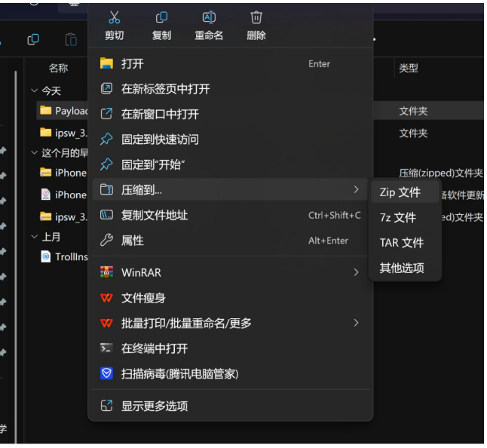Select the TrollIns file row
Screen dimensions: 487x448
pyautogui.click(x=62, y=256)
